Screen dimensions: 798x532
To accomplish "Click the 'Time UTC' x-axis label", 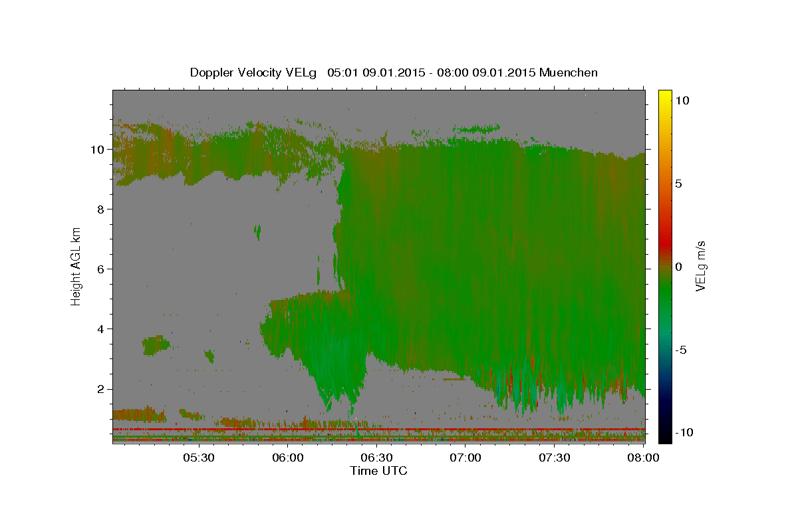I will pyautogui.click(x=378, y=471).
